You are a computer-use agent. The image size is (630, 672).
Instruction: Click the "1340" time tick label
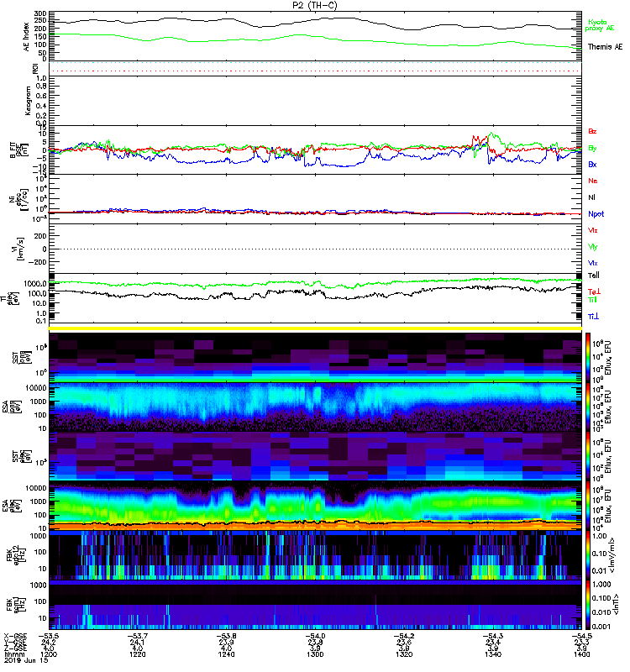(x=493, y=654)
